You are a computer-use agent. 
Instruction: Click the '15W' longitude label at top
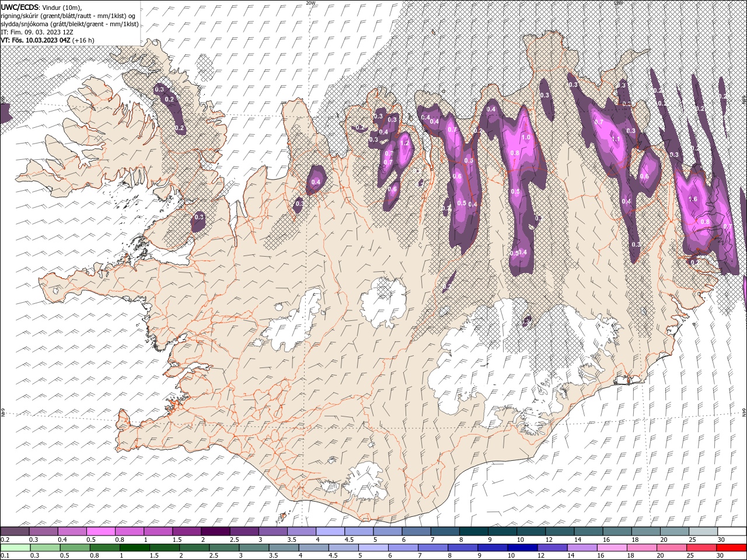coord(618,3)
